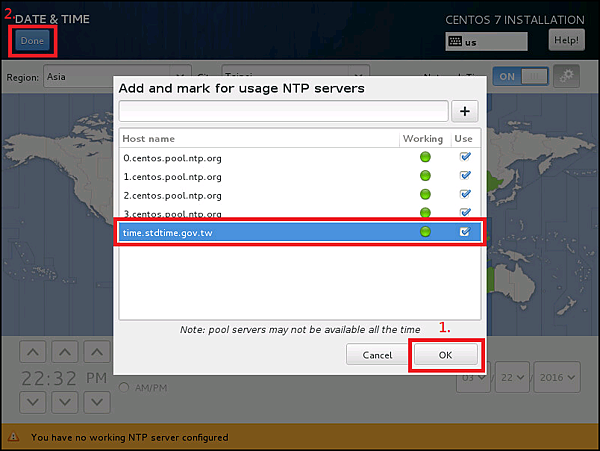Screen dimensions: 600x451
Task: Decrease the minutes with the middle down arrow
Action: tap(65, 402)
